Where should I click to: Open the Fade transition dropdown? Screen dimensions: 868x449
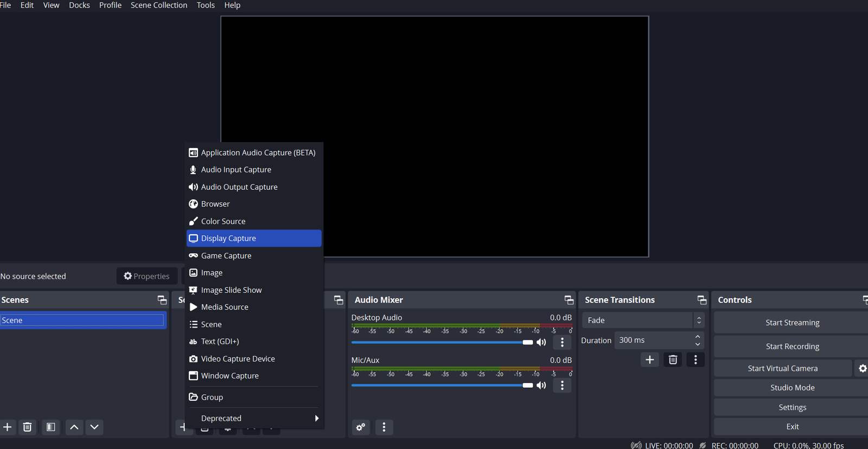(643, 320)
